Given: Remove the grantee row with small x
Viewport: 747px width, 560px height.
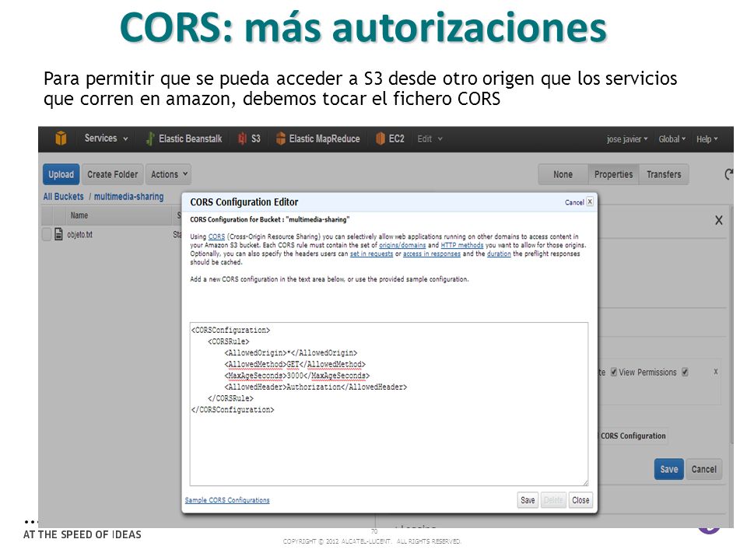Looking at the screenshot, I should (x=716, y=372).
